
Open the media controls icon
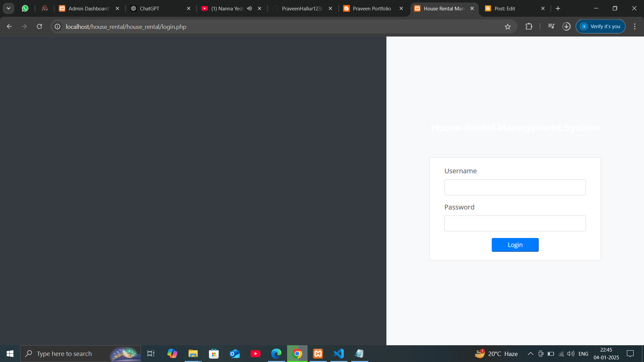click(x=551, y=26)
